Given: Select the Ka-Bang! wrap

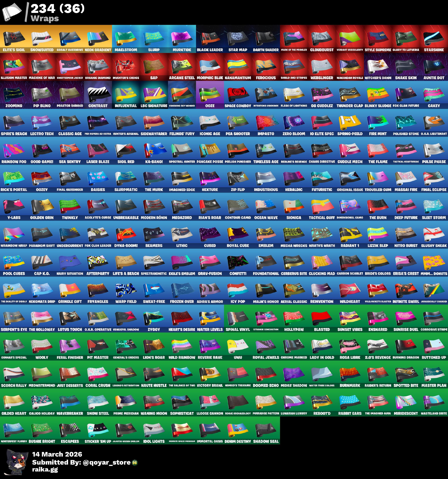Looking at the screenshot, I should 154,151.
